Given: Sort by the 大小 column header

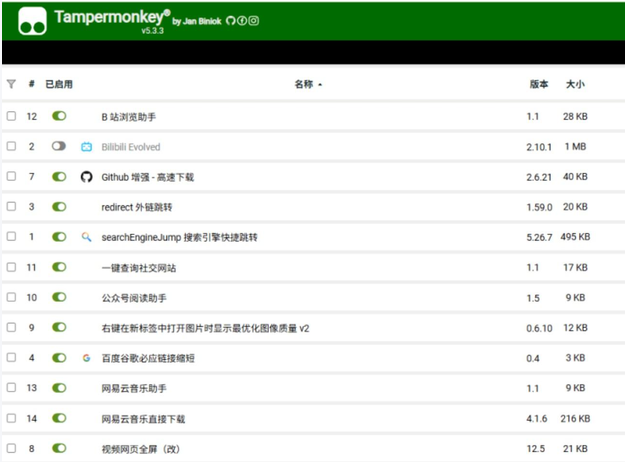Looking at the screenshot, I should click(575, 84).
